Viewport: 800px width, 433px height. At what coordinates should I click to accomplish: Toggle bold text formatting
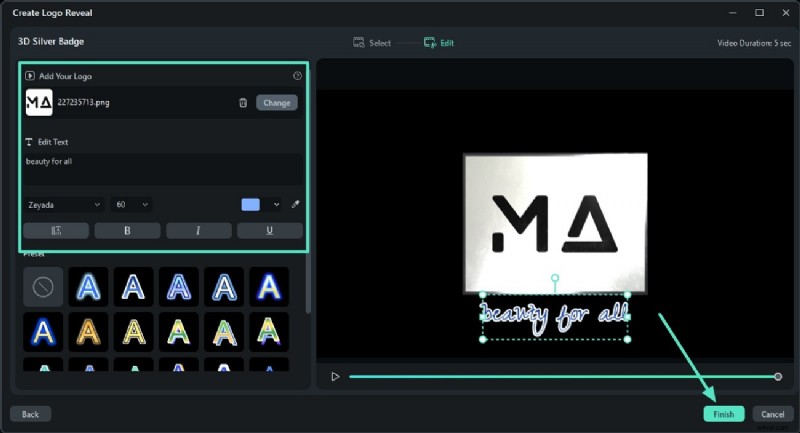pyautogui.click(x=127, y=231)
